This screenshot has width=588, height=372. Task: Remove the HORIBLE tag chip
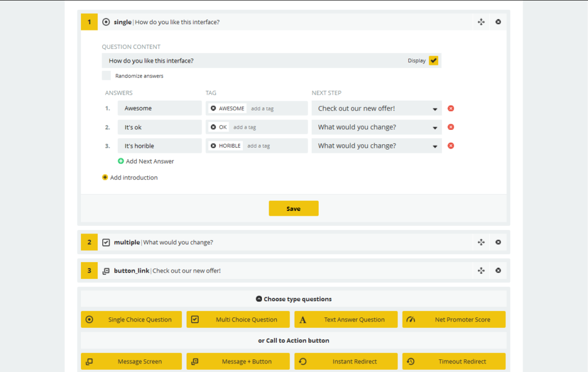(x=214, y=146)
